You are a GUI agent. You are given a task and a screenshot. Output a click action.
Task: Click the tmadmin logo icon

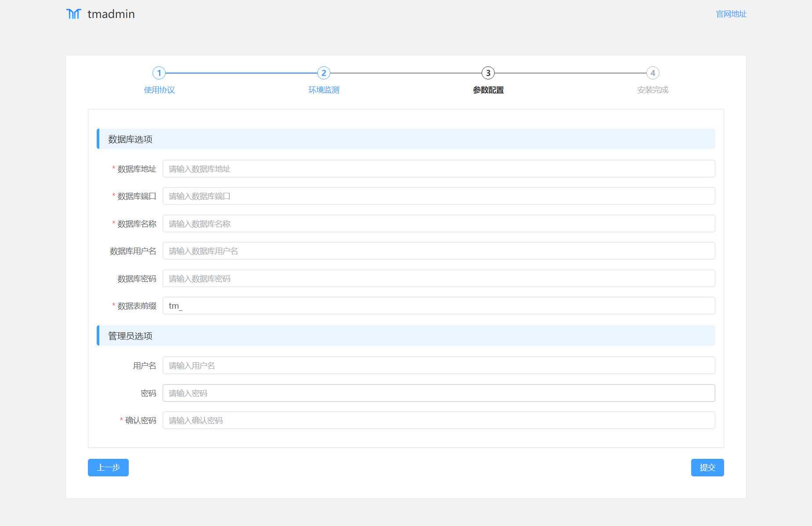(73, 14)
